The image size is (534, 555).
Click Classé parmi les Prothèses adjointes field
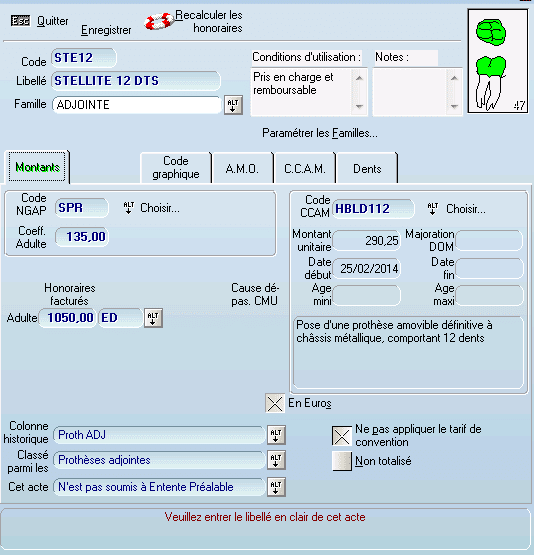159,460
